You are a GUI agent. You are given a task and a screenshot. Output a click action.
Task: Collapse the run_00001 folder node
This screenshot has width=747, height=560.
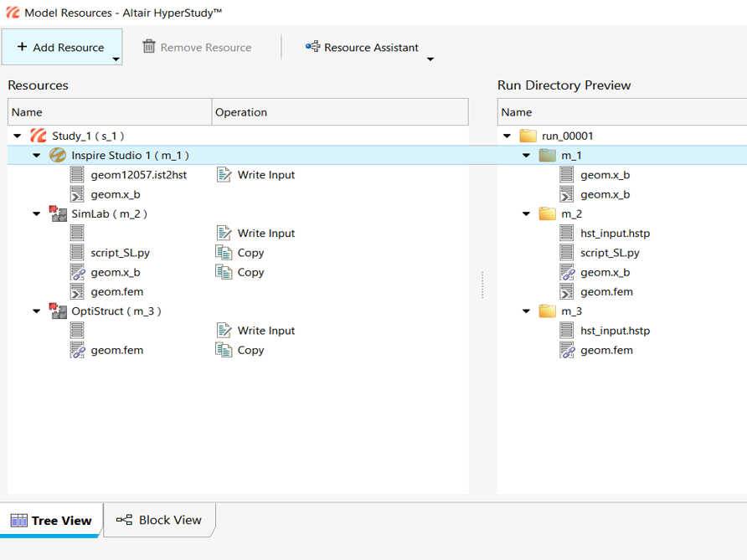coord(507,136)
